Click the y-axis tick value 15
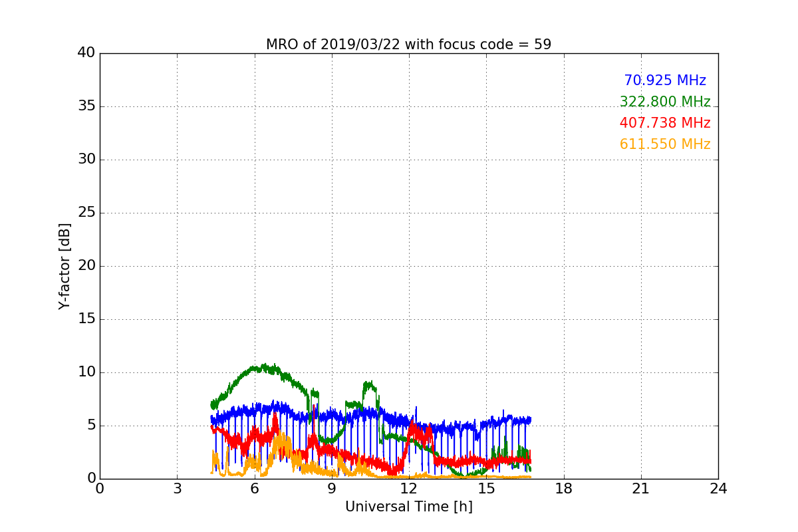The height and width of the screenshot is (532, 798). [x=86, y=319]
